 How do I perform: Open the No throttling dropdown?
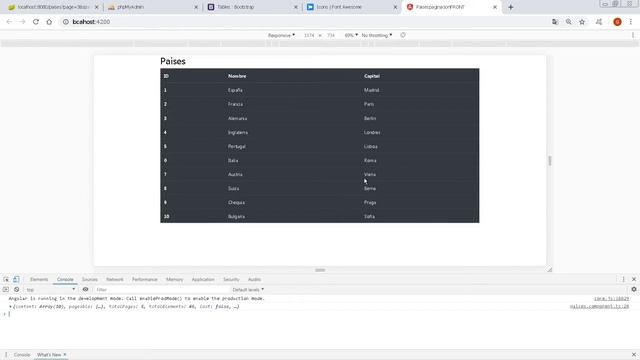pos(377,36)
